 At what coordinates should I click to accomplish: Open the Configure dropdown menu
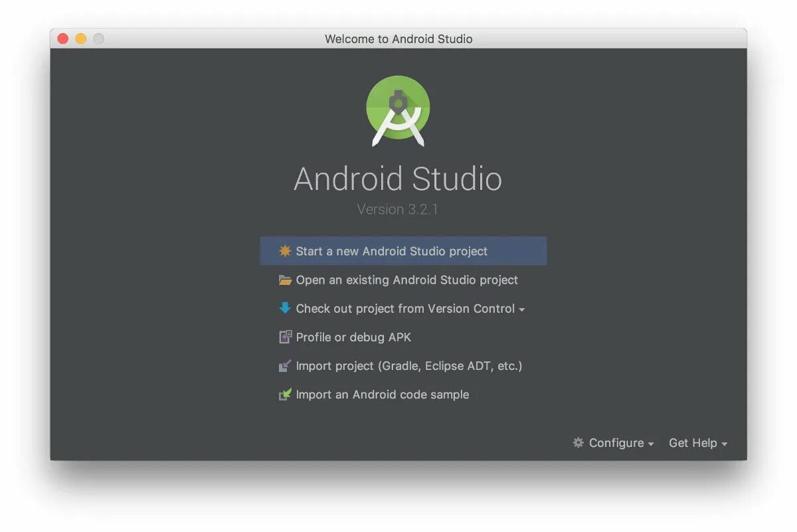pyautogui.click(x=614, y=443)
